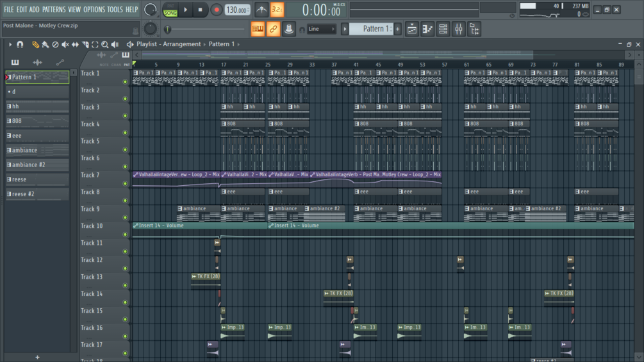
Task: Toggle playlist snap magnet icon
Action: coord(20,44)
